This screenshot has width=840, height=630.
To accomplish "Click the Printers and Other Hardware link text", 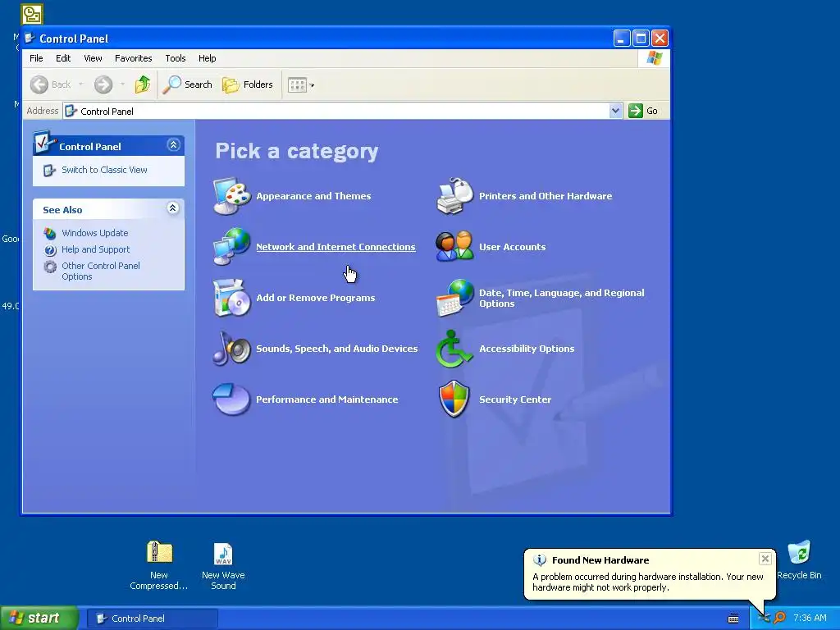I will pyautogui.click(x=546, y=196).
